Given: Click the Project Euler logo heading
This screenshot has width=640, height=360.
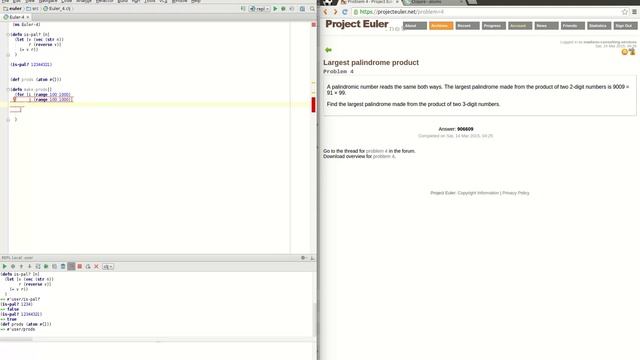Looking at the screenshot, I should (357, 24).
